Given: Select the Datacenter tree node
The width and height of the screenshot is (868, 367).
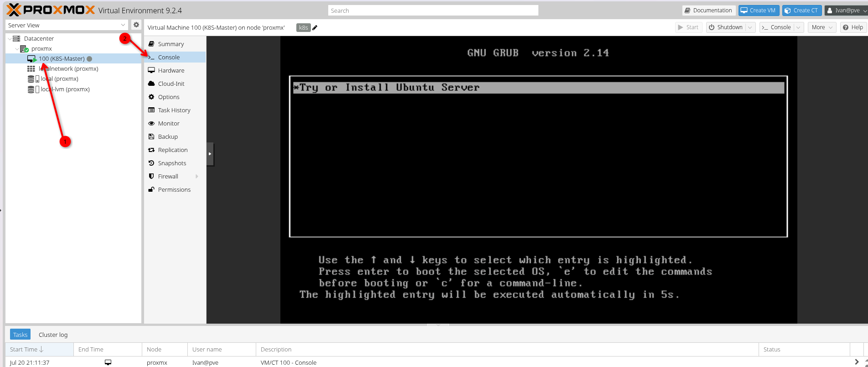Looking at the screenshot, I should point(39,38).
